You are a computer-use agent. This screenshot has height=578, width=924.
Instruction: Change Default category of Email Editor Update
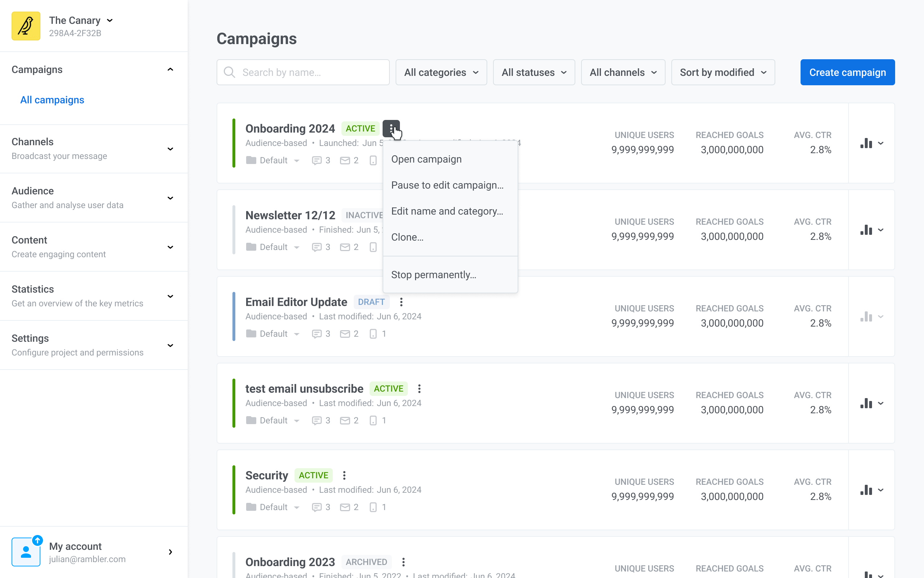coord(273,334)
